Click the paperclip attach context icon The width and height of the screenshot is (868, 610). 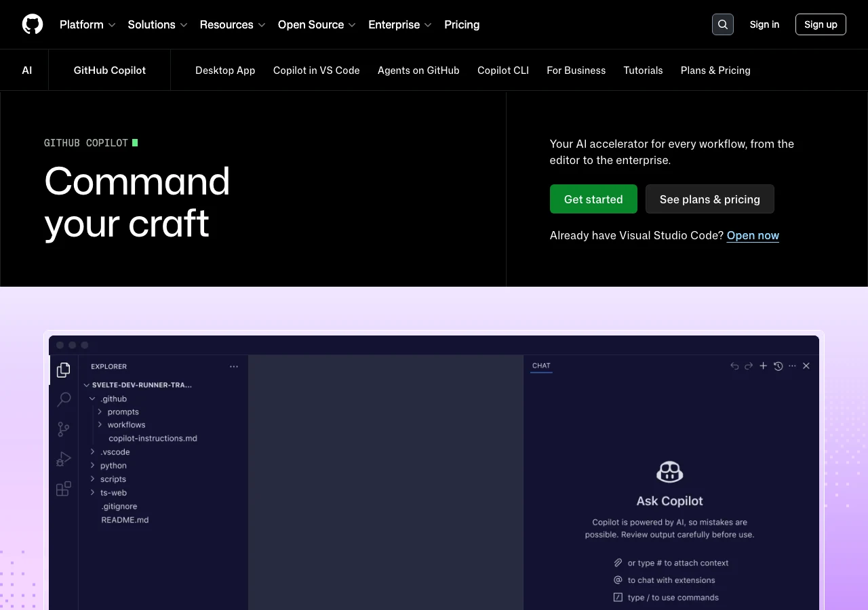coord(618,563)
